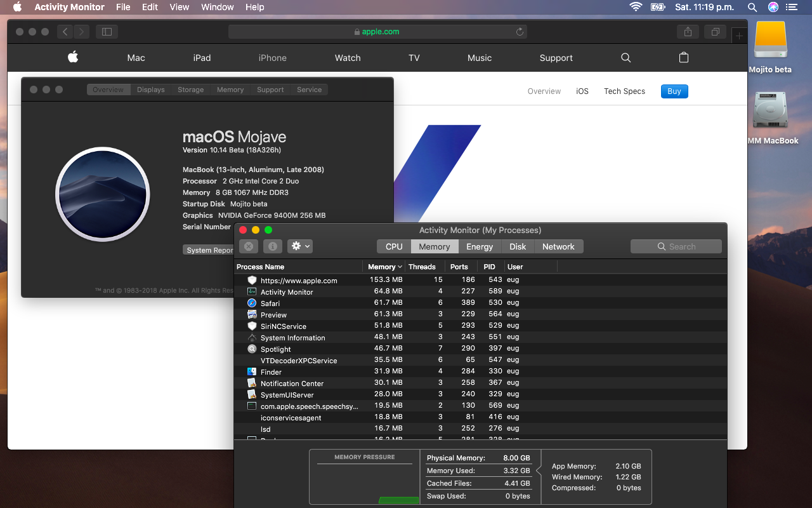Go back in Safari

(65, 32)
